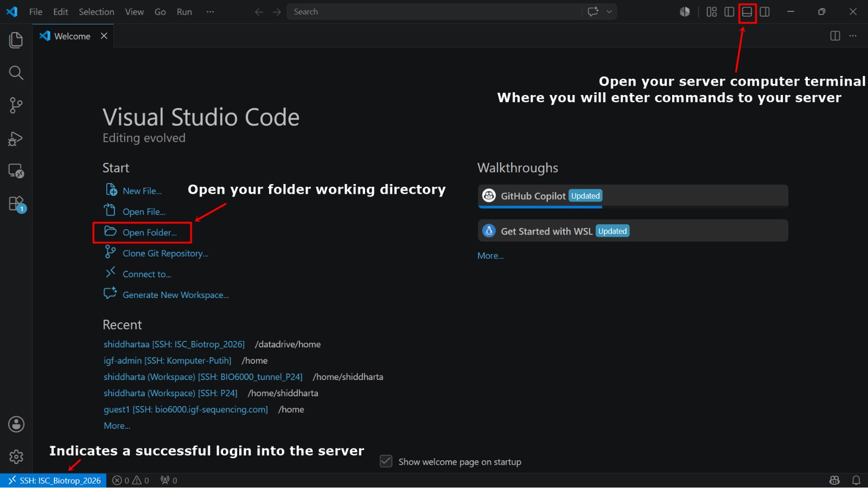Viewport: 868px width, 488px height.
Task: Go back with the left arrow
Action: 259,12
